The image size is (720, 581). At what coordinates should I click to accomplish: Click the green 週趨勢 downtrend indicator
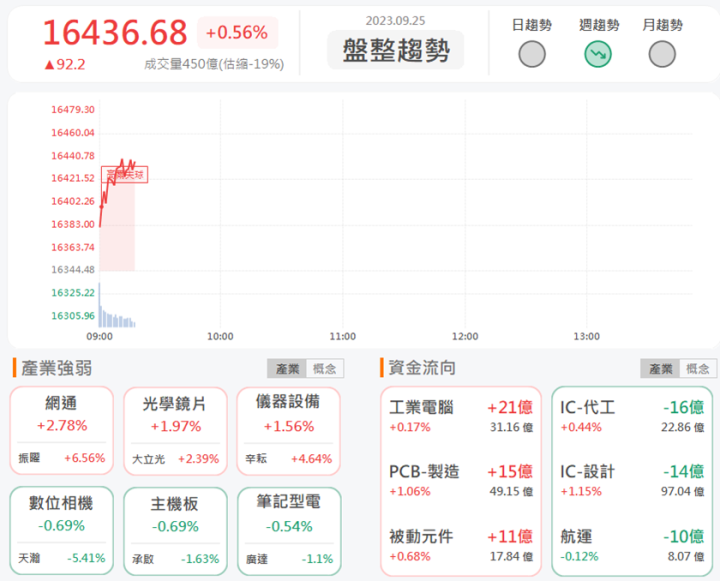[597, 54]
